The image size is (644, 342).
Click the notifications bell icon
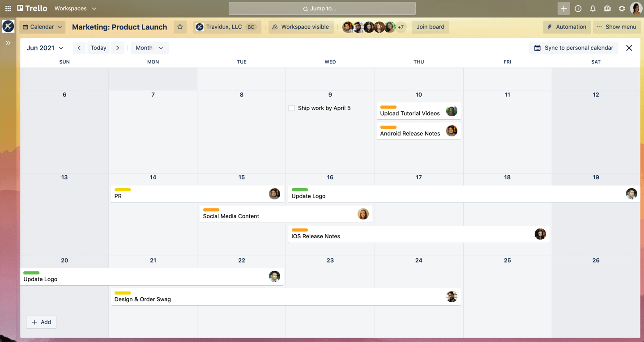[x=593, y=8]
